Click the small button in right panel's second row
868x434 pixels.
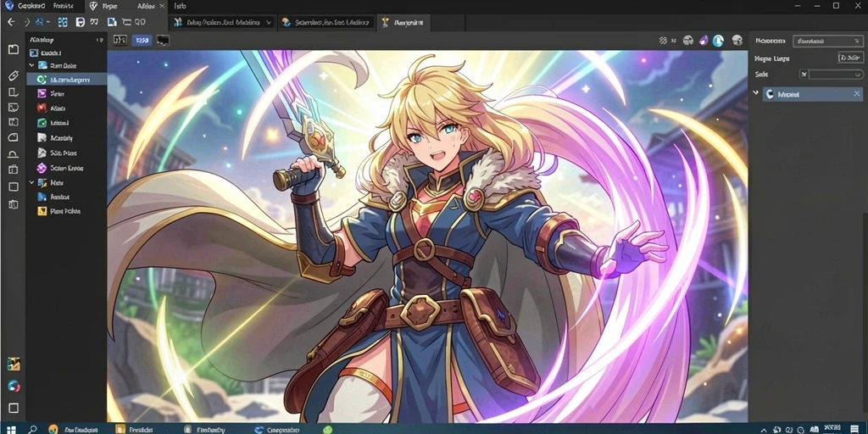click(850, 58)
